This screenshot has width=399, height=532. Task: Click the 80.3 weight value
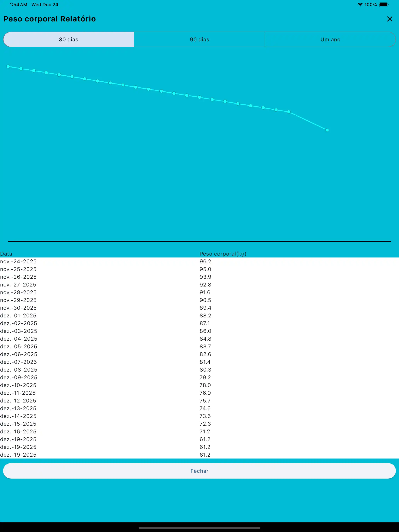tap(205, 370)
